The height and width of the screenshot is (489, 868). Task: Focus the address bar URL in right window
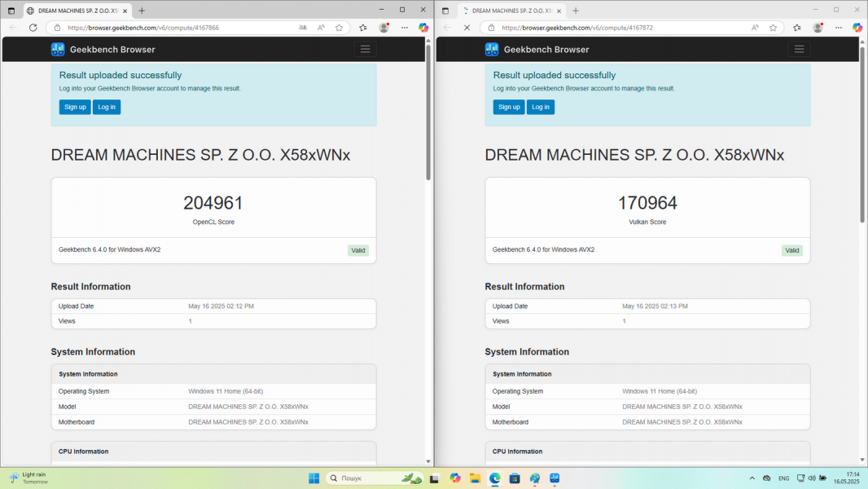click(577, 28)
